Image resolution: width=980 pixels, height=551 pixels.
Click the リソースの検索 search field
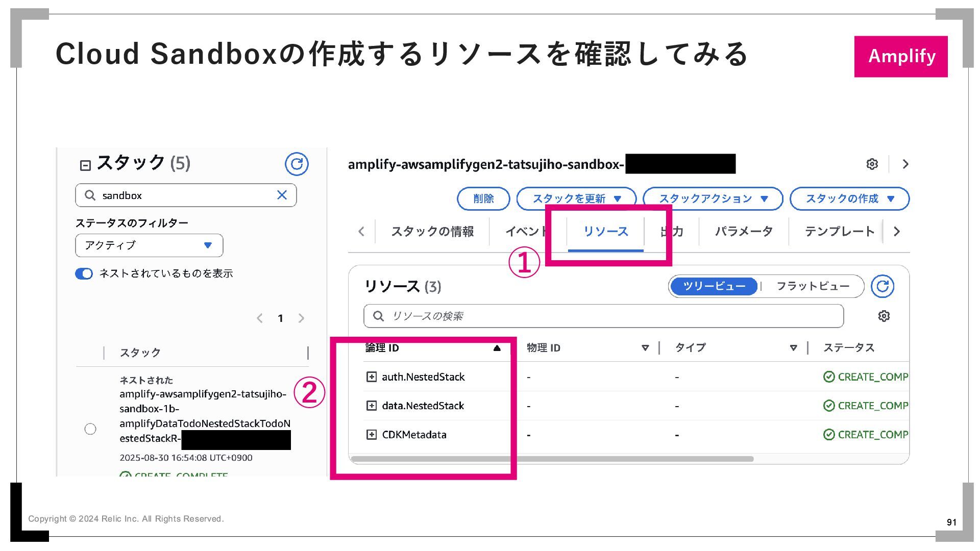(x=603, y=316)
